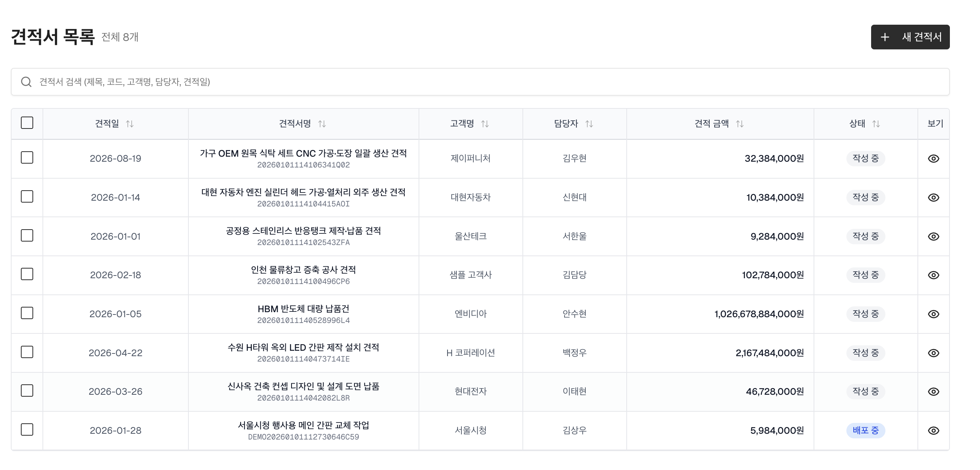Click eye icon in 서울시청 row
980x470 pixels.
(933, 431)
